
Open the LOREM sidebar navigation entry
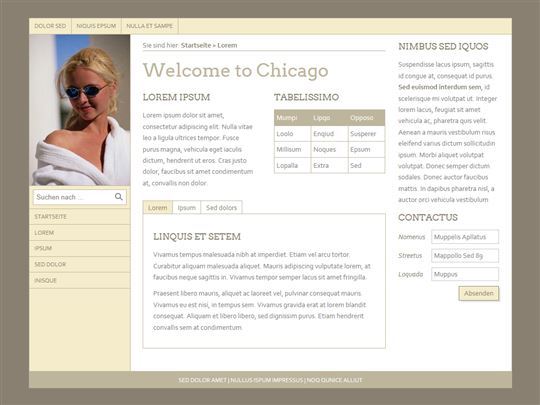[80, 233]
